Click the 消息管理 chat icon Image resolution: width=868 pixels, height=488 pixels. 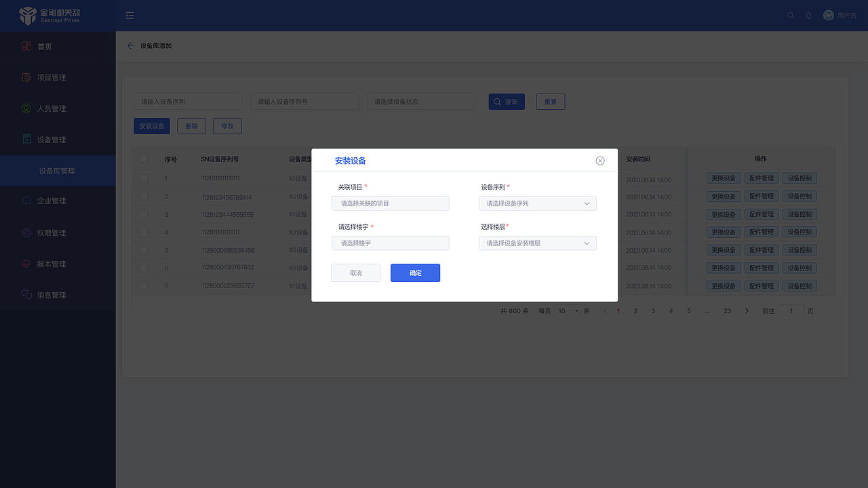tap(26, 295)
